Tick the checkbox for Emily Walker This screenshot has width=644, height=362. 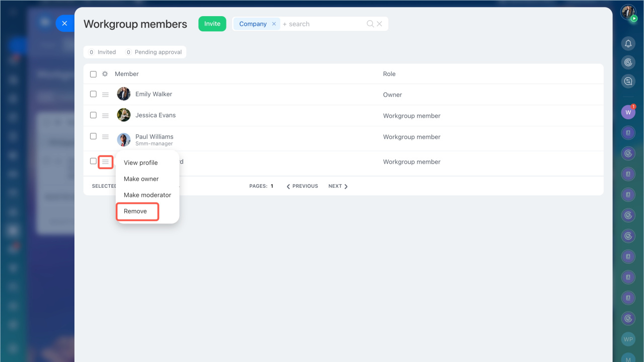tap(93, 94)
